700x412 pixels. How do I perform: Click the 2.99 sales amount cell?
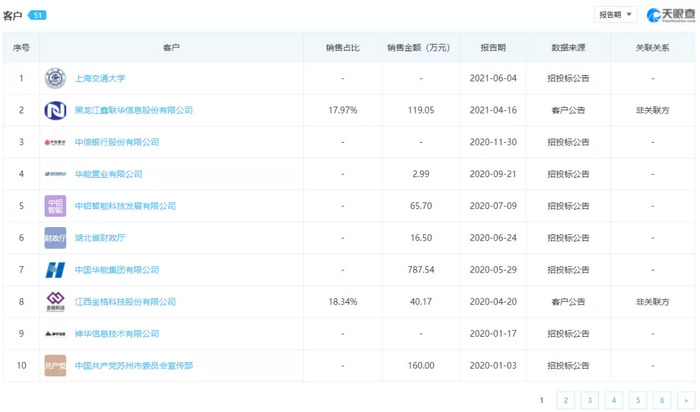[421, 174]
